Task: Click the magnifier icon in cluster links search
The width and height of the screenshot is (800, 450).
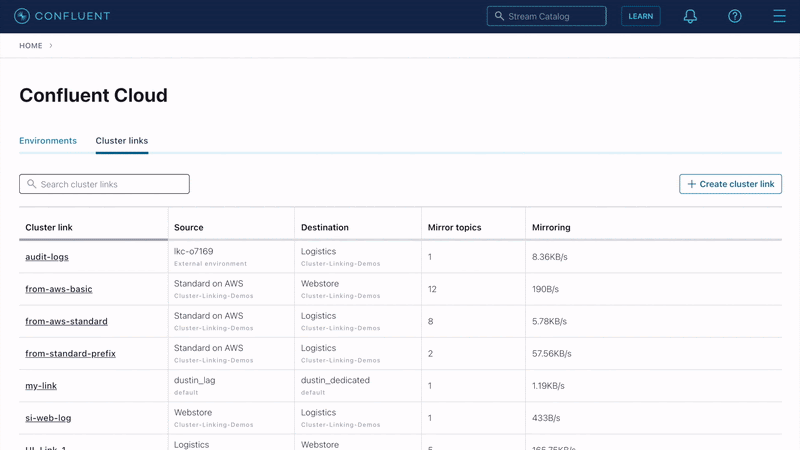Action: coord(32,184)
